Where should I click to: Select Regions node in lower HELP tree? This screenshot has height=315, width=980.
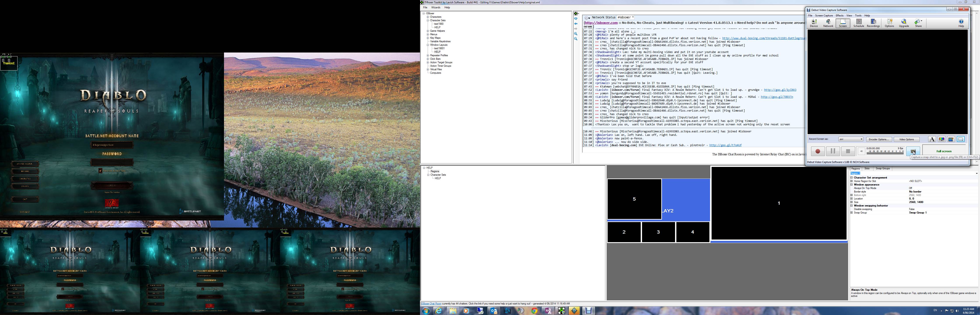(x=435, y=171)
